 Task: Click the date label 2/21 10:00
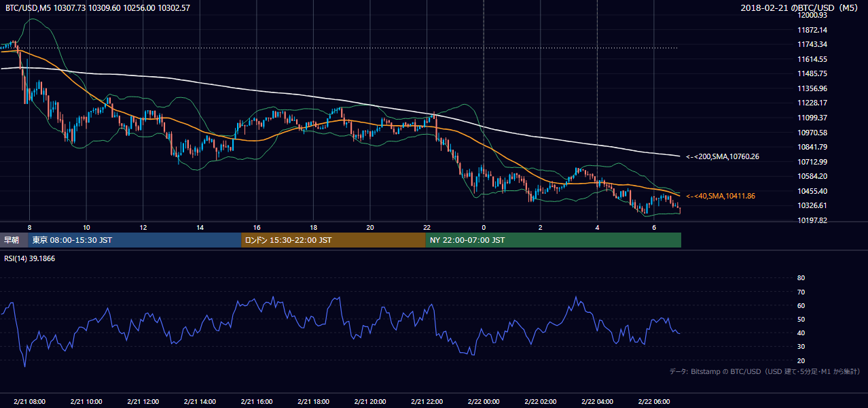(x=86, y=402)
